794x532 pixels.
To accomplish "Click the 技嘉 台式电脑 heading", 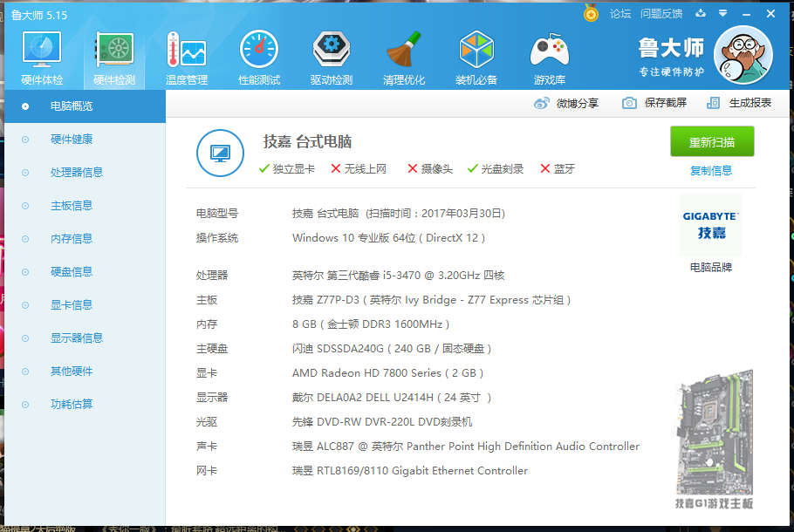I will pyautogui.click(x=307, y=142).
